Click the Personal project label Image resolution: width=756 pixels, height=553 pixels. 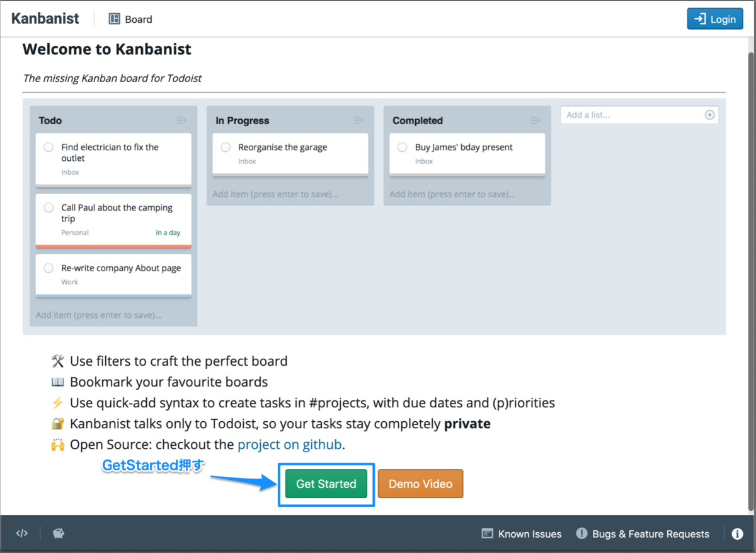pos(75,233)
